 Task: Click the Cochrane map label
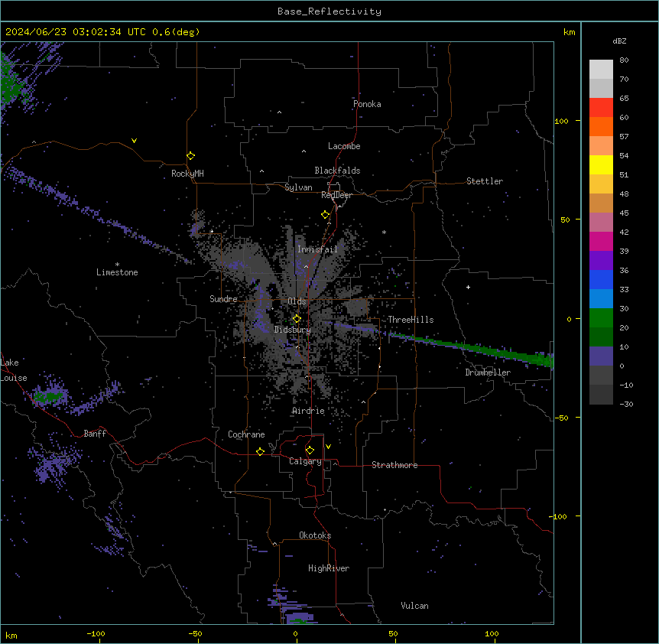click(x=246, y=434)
